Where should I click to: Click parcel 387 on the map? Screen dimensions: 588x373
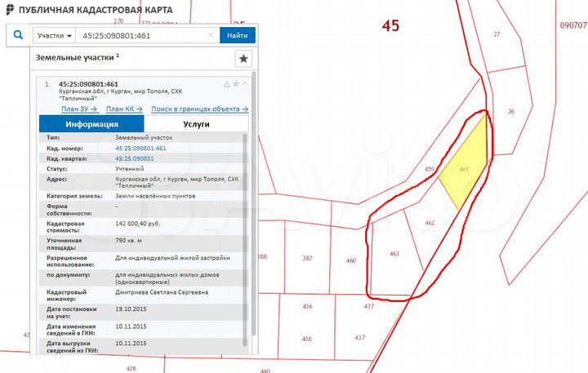point(308,258)
